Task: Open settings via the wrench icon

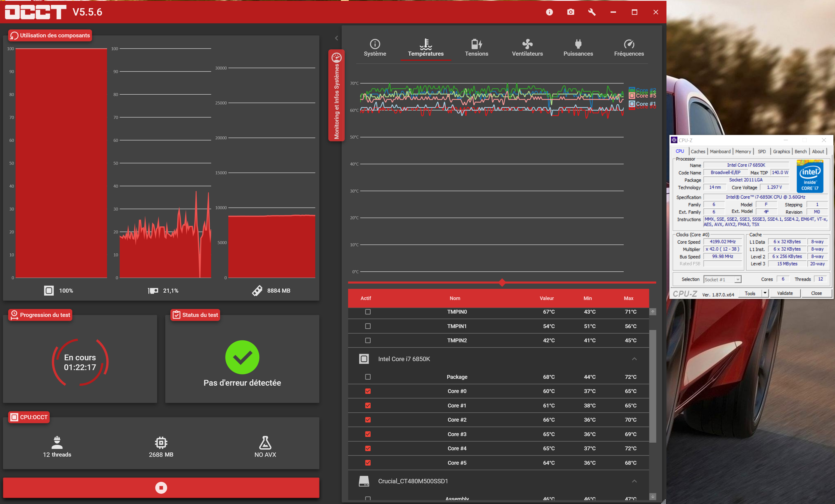Action: tap(592, 12)
